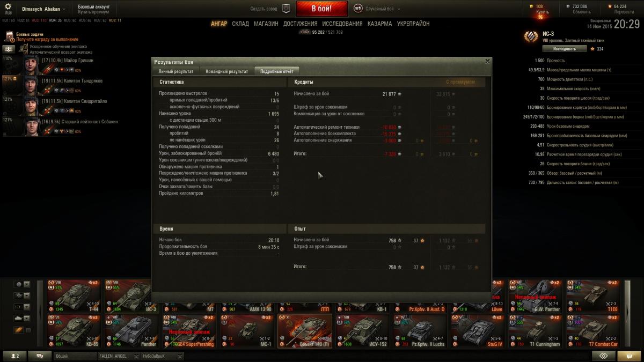Open the ДОСТИЖЕНИЯ menu
The image size is (644, 362).
coord(301,24)
